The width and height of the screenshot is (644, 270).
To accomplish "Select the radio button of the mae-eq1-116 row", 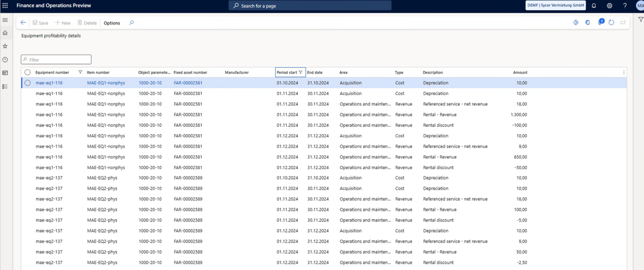I will pyautogui.click(x=27, y=83).
